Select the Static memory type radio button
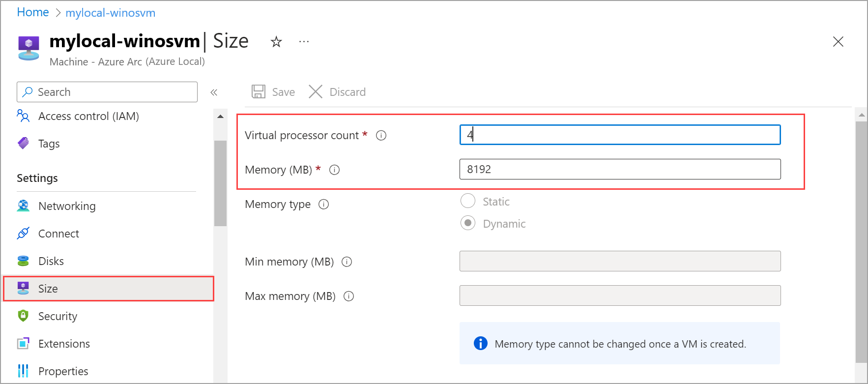The width and height of the screenshot is (868, 384). (468, 201)
